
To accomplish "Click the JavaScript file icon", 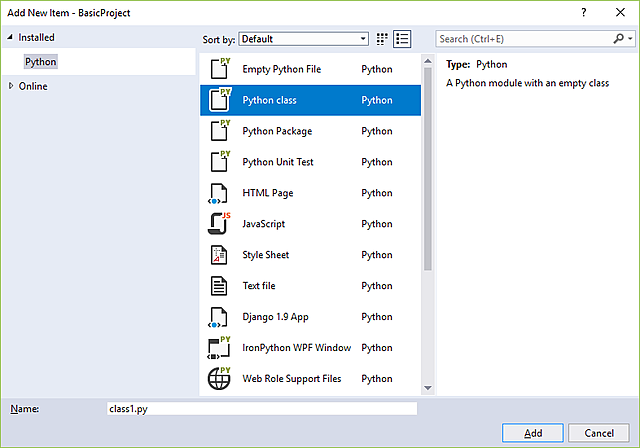I will tap(219, 223).
